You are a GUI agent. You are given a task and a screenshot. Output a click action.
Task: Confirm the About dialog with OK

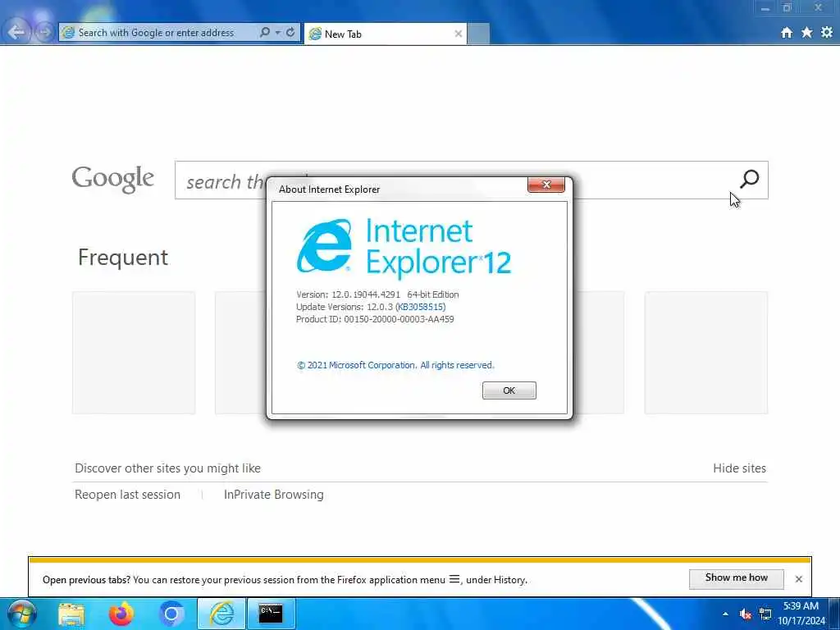(509, 390)
